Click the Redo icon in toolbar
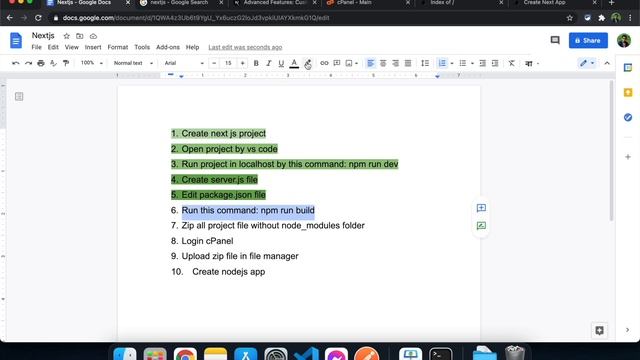The height and width of the screenshot is (360, 640). (28, 63)
